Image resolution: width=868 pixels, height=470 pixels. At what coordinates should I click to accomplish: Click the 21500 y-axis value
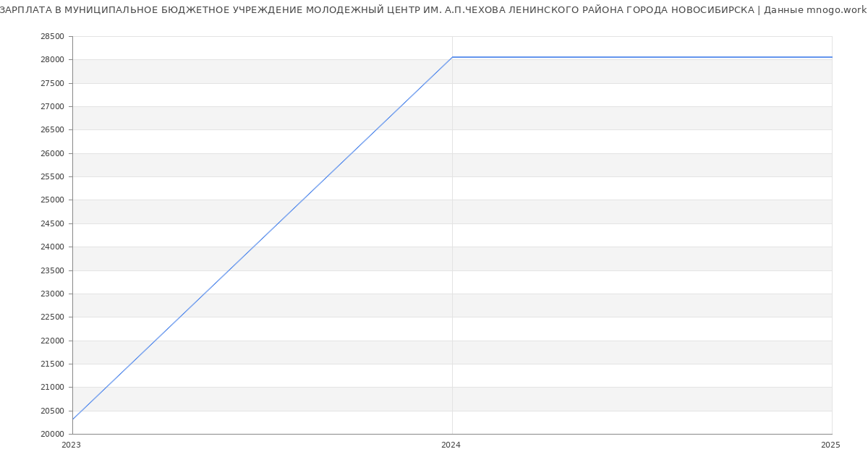(x=52, y=364)
